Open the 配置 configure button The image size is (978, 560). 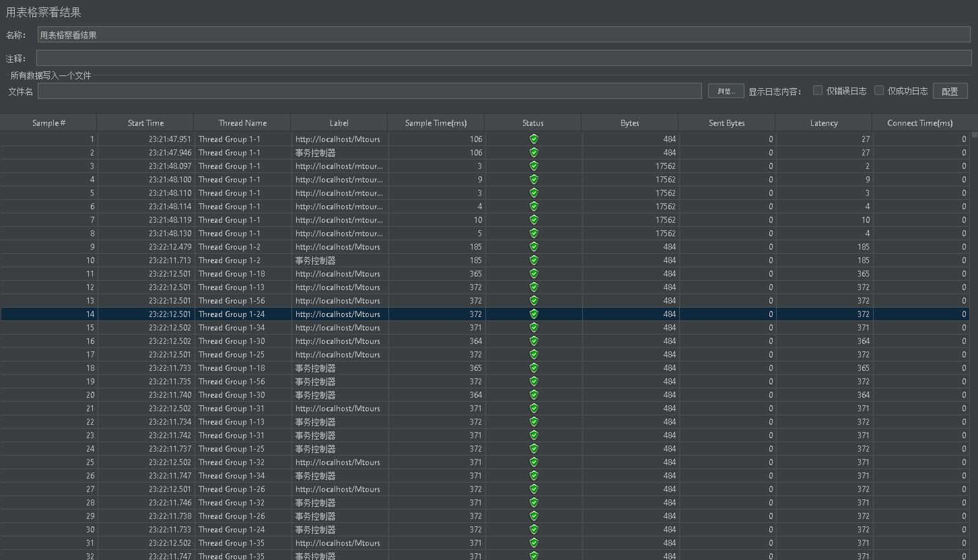tap(950, 91)
